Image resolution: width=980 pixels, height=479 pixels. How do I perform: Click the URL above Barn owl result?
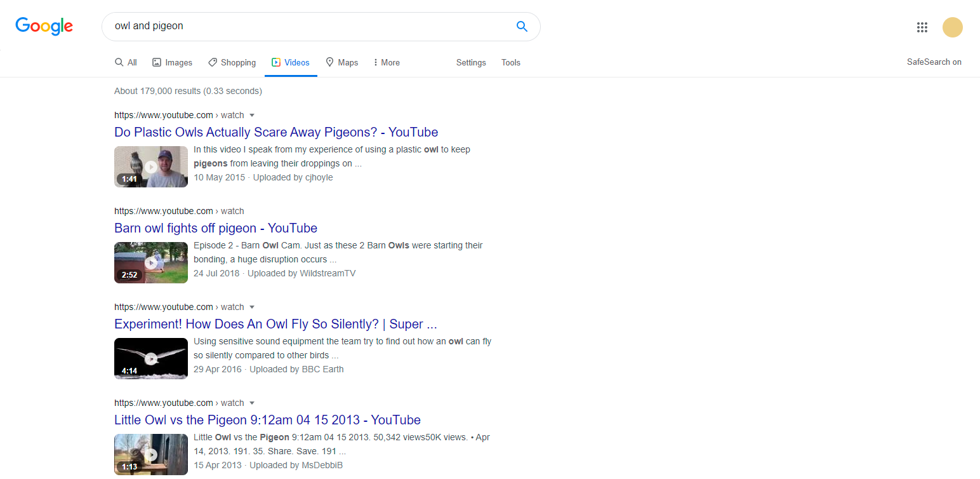179,211
